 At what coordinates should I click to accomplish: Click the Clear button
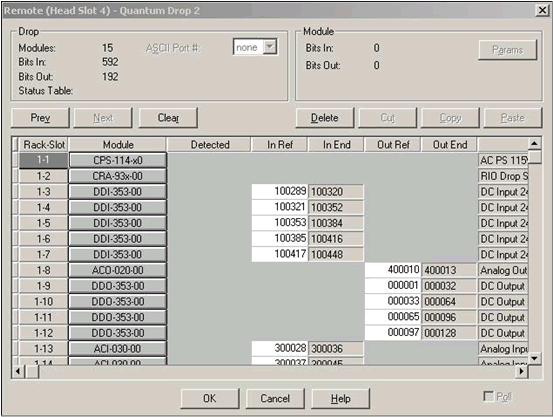(168, 118)
